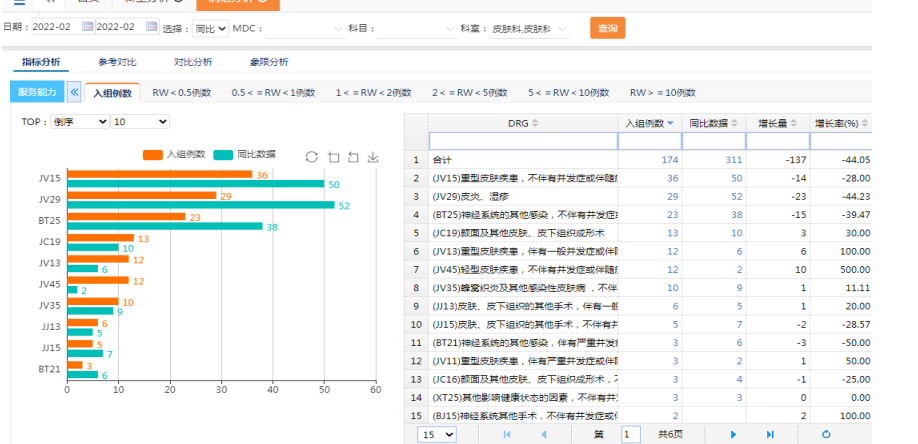
Task: Reload the table with the refresh icon
Action: click(826, 434)
